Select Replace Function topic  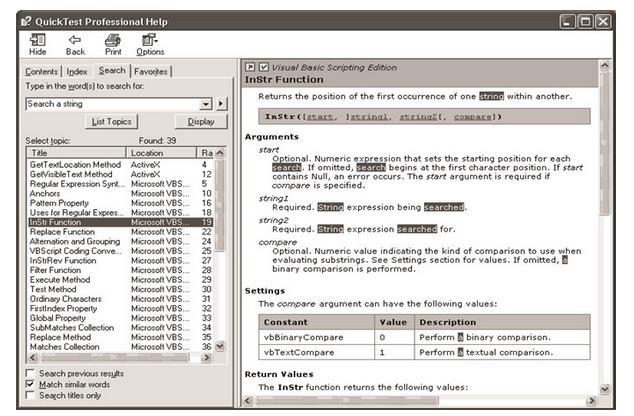120,232
